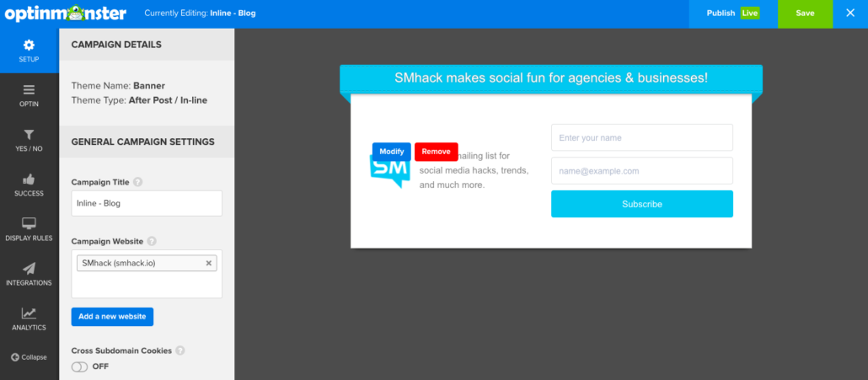868x380 pixels.
Task: Open the Setup gear tab
Action: pos(29,51)
